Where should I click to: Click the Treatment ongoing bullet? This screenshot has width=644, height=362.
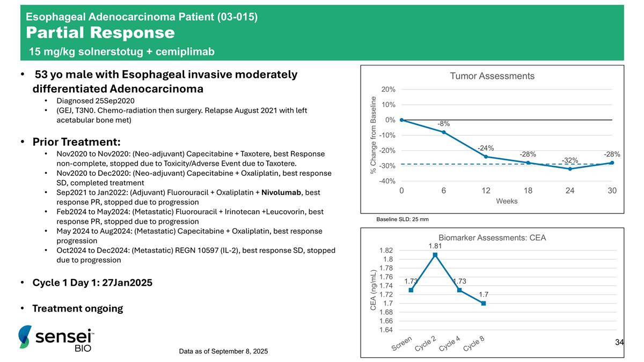click(x=77, y=308)
